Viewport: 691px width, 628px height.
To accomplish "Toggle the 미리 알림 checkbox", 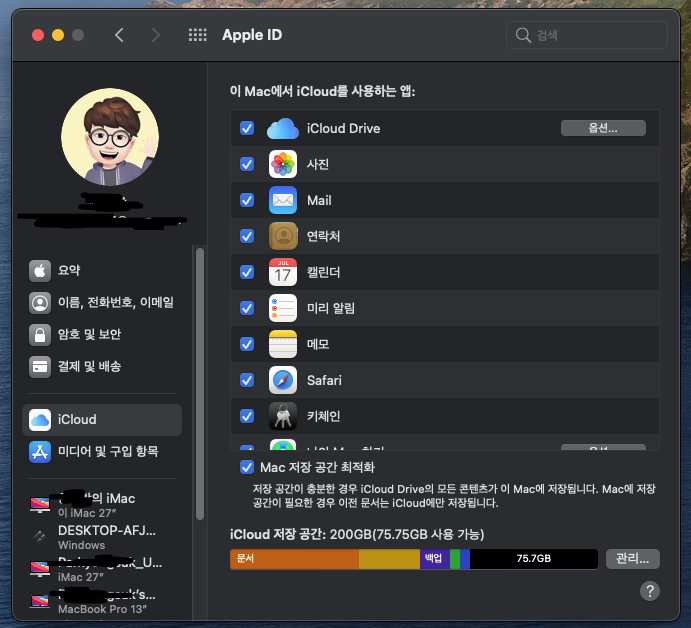I will 247,308.
